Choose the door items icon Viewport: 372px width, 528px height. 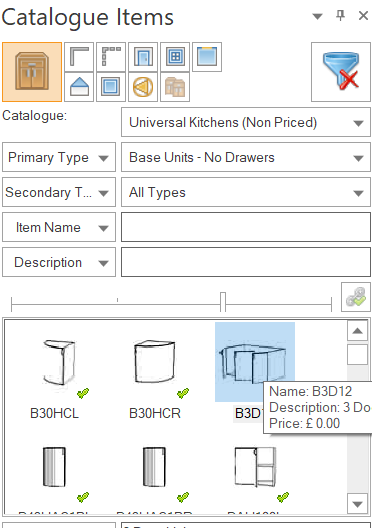click(x=143, y=57)
